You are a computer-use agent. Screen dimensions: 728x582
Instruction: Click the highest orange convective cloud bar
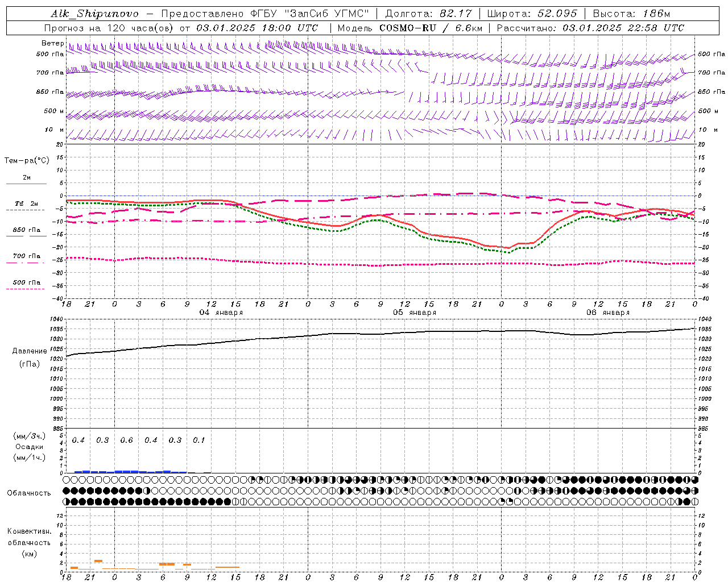[98, 561]
